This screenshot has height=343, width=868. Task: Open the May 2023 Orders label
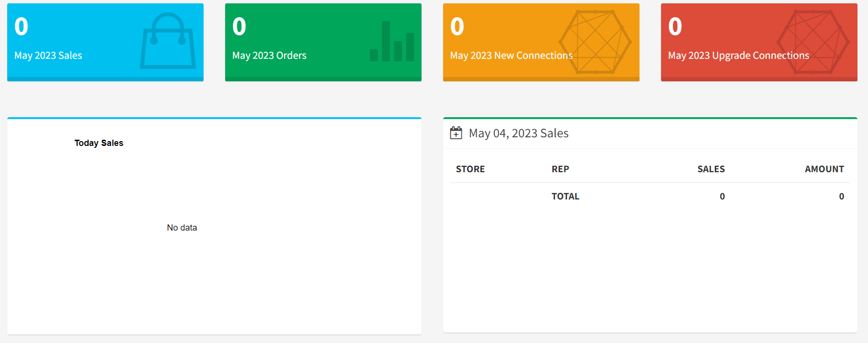click(269, 55)
